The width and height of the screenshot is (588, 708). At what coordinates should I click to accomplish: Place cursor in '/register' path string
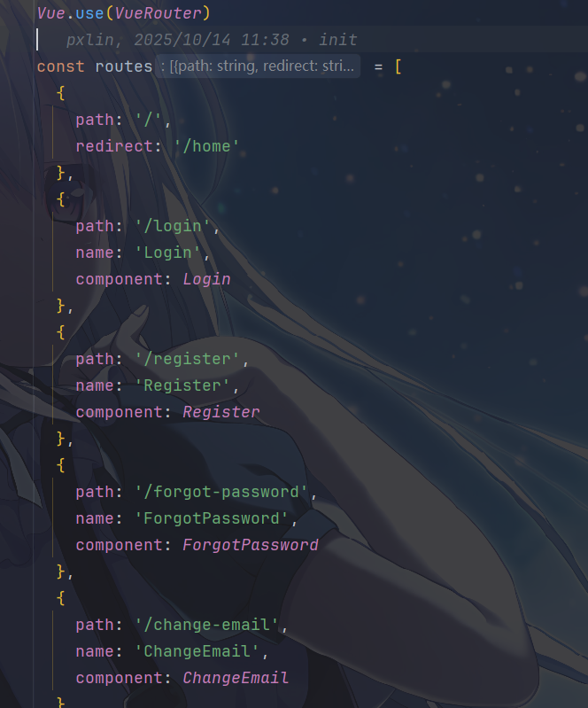click(187, 359)
